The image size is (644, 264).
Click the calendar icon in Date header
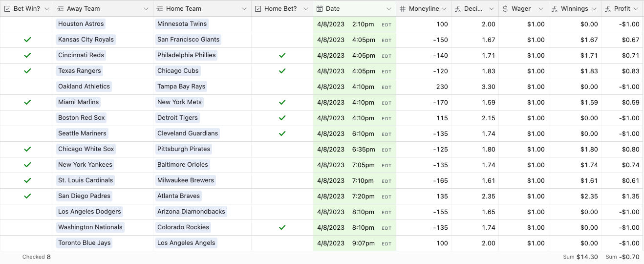320,9
